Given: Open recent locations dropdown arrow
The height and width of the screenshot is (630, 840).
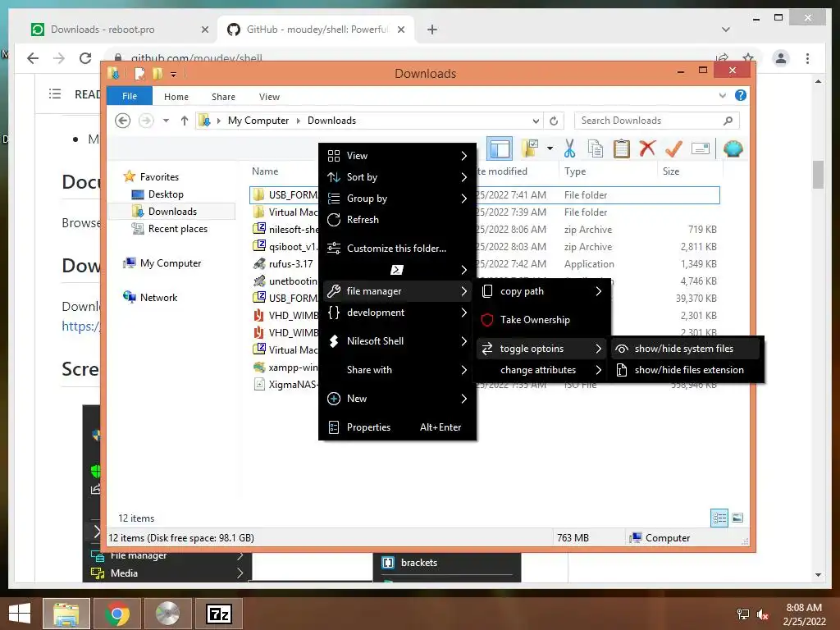Looking at the screenshot, I should click(x=166, y=121).
